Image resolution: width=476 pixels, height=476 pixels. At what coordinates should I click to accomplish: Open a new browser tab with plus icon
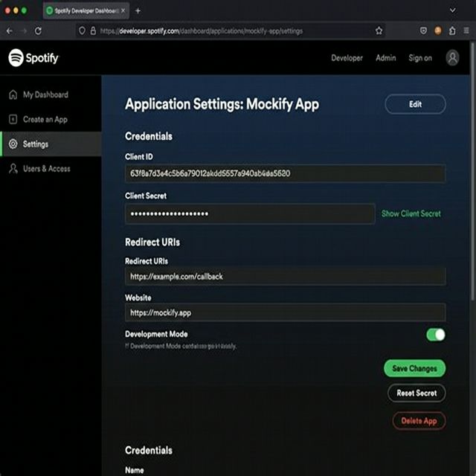click(x=138, y=10)
